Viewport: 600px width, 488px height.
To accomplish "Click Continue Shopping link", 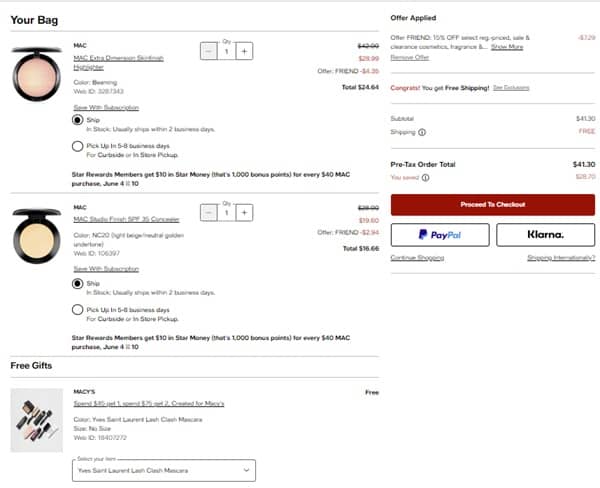I will (416, 258).
